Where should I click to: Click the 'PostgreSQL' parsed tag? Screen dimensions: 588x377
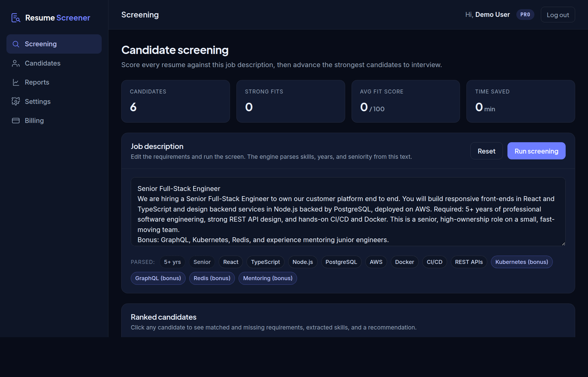click(341, 262)
